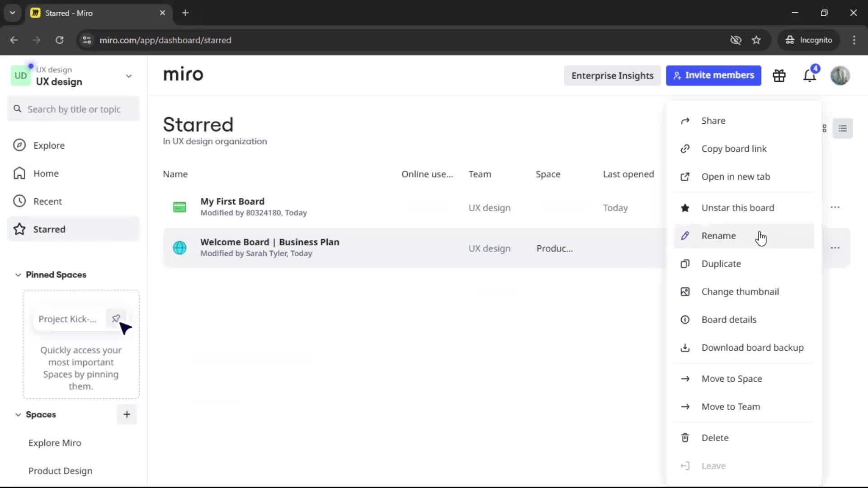Switch to grid view layout icon

(x=824, y=129)
